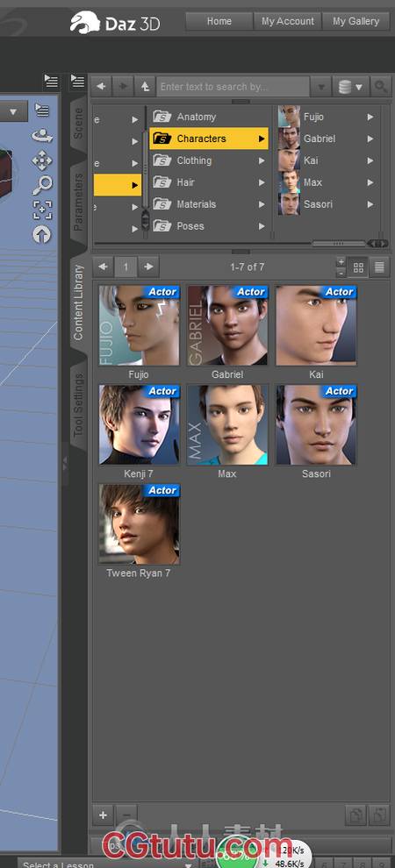This screenshot has width=395, height=868.
Task: Click the back arrow in Content Library toolbar
Action: pos(101,86)
